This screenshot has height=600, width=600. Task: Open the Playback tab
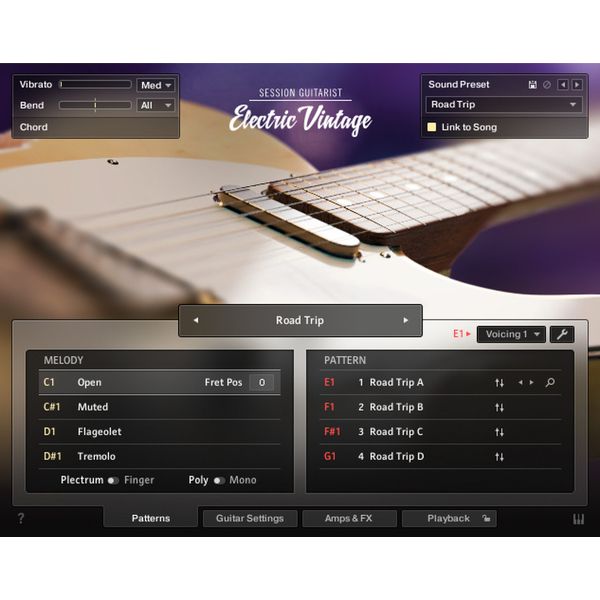click(x=449, y=518)
